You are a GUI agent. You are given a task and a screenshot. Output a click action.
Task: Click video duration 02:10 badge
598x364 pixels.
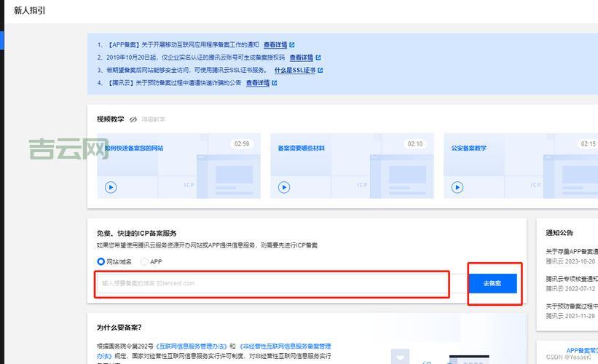coord(415,143)
